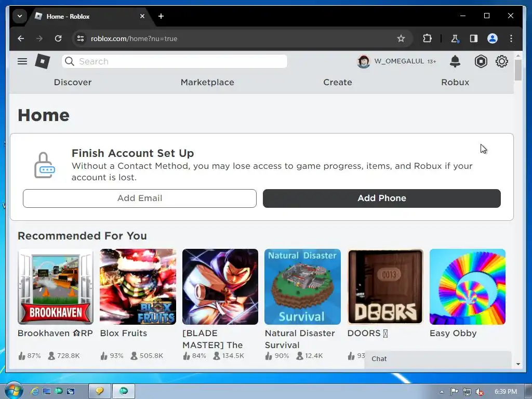Launch Internet Explorer from taskbar
The width and height of the screenshot is (532, 399).
point(35,391)
